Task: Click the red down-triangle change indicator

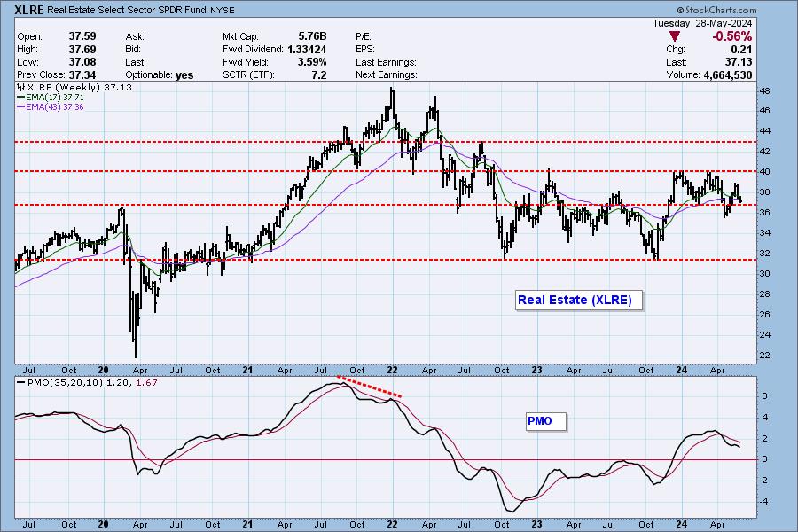Action: tap(675, 36)
